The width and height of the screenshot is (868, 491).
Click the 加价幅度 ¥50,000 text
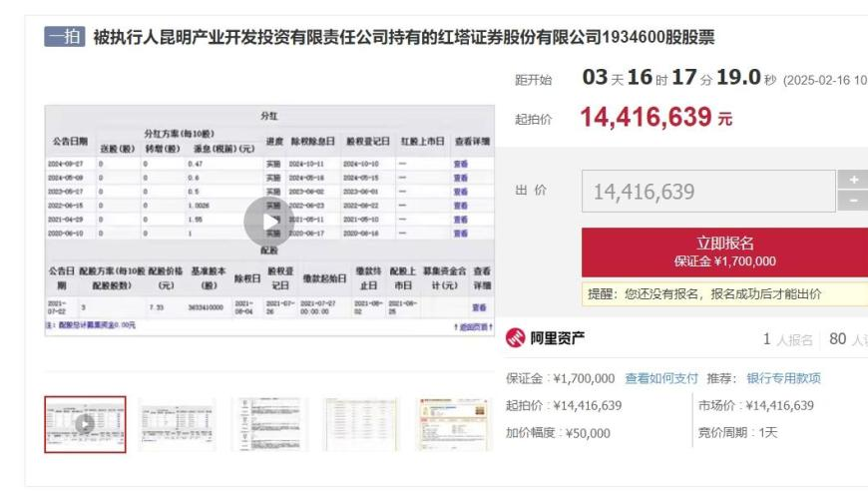[558, 433]
